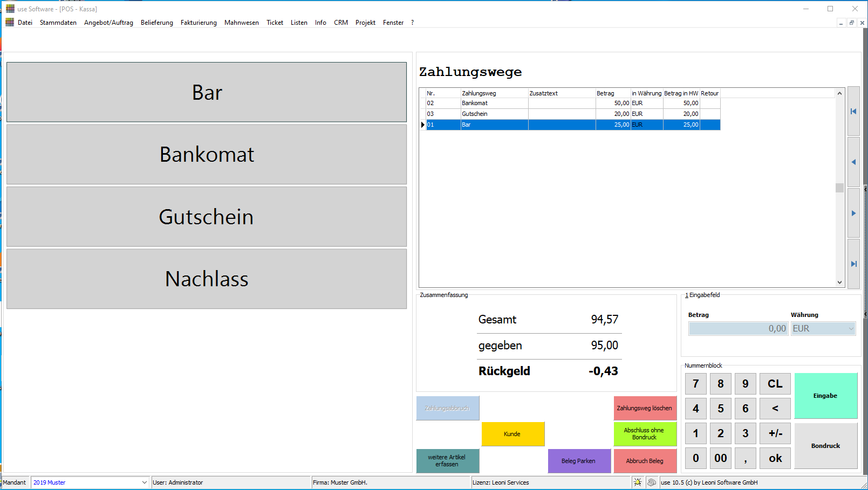Tap the 00 key on the Nummernblock
This screenshot has height=490, width=868.
(x=721, y=458)
